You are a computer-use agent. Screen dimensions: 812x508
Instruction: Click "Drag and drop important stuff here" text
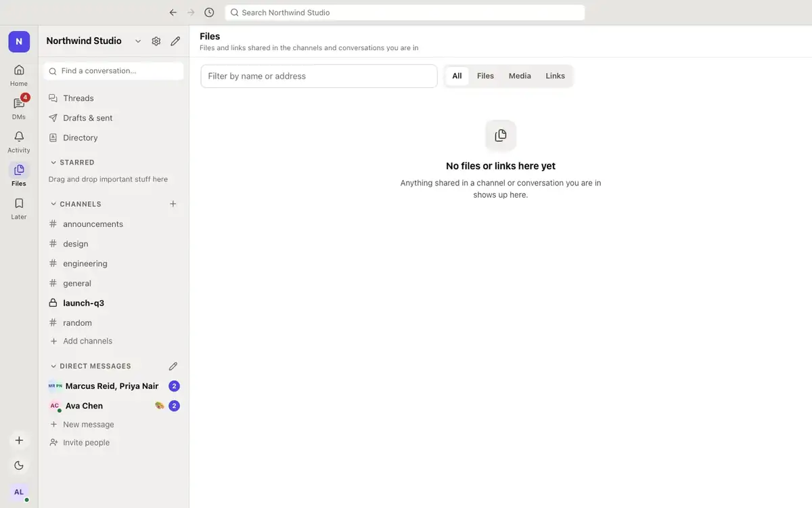tap(108, 179)
